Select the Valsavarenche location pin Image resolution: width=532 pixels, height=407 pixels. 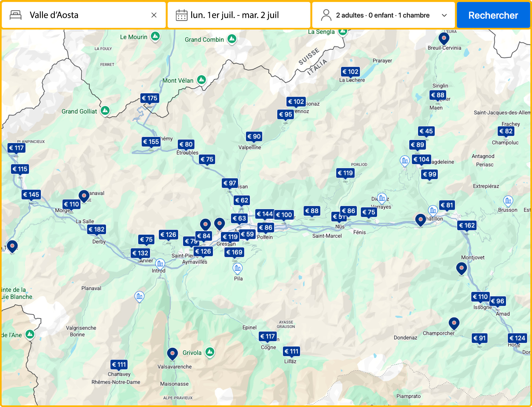tap(172, 354)
